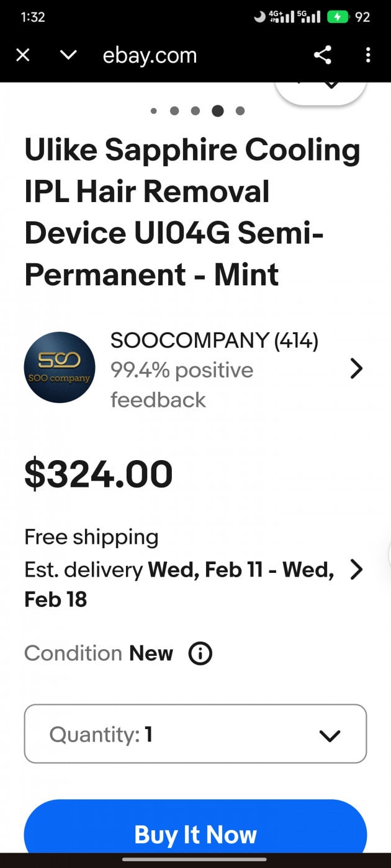Expand the down chevron beside ebay.com
Image resolution: width=391 pixels, height=868 pixels.
tap(68, 55)
